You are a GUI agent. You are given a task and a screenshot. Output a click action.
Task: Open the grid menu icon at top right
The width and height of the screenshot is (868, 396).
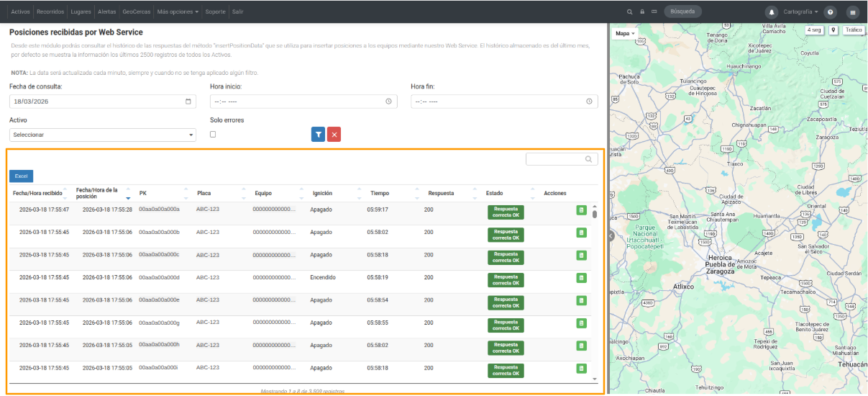click(x=853, y=12)
